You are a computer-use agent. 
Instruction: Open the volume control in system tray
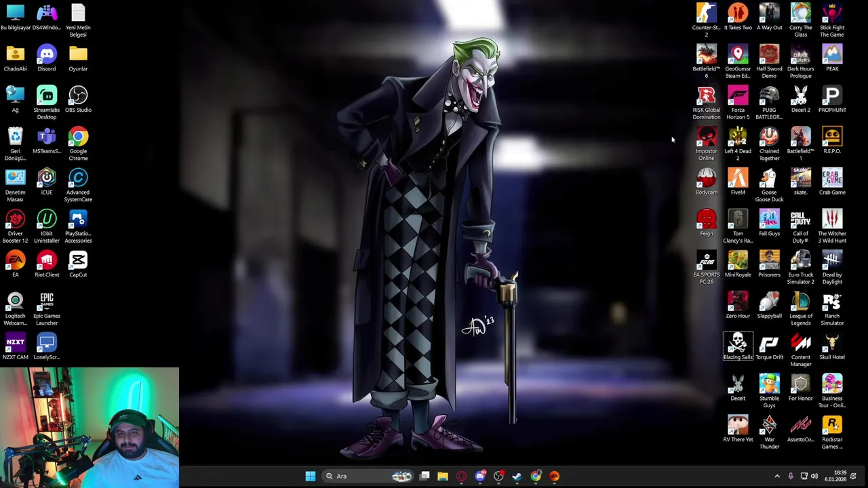(x=814, y=476)
